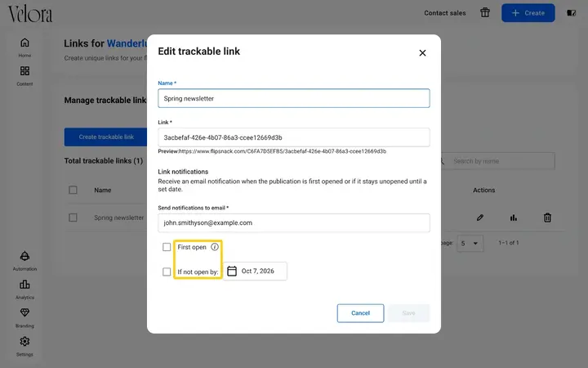Image resolution: width=588 pixels, height=368 pixels.
Task: Close the Edit trackable link dialog
Action: [x=423, y=53]
